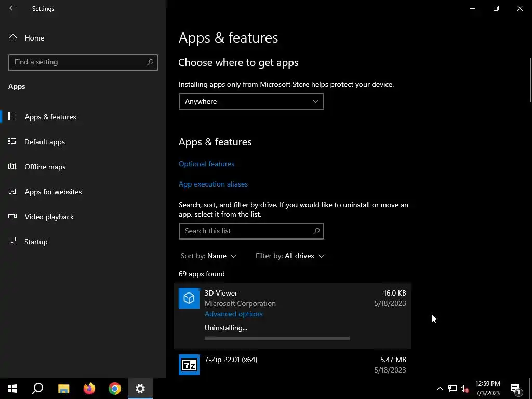
Task: Click the muted volume tray icon
Action: click(x=464, y=389)
